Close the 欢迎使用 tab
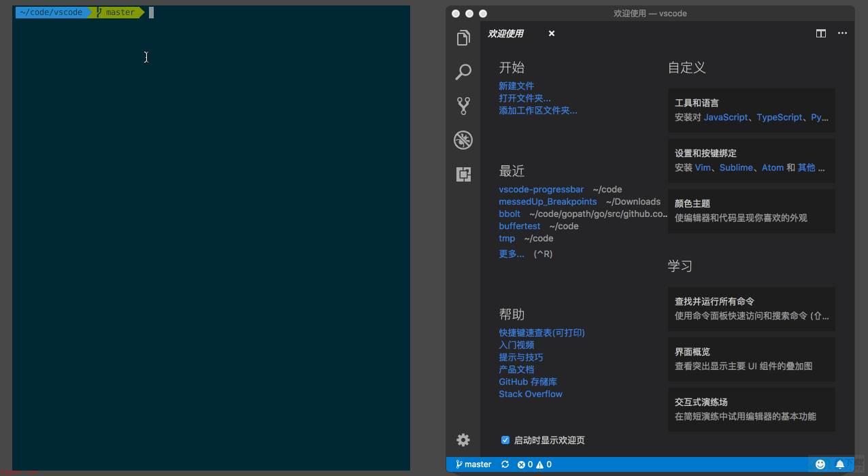Screen dimensions: 868x476 pos(552,33)
